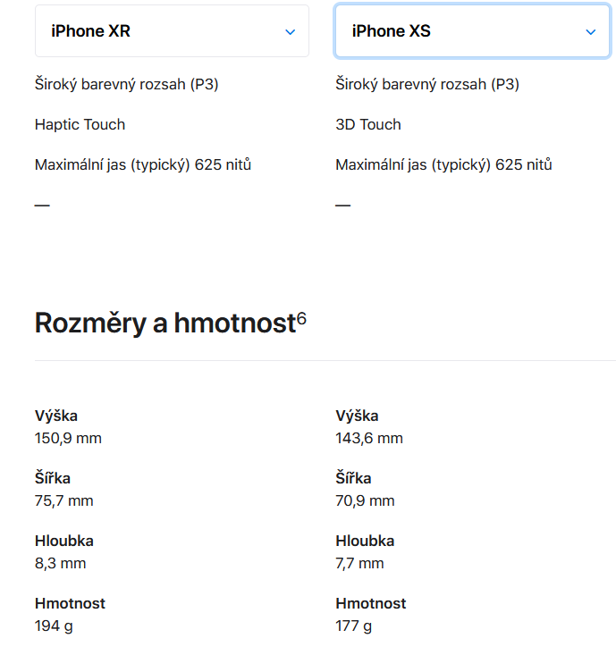Select the 177 g weight value

[x=354, y=626]
